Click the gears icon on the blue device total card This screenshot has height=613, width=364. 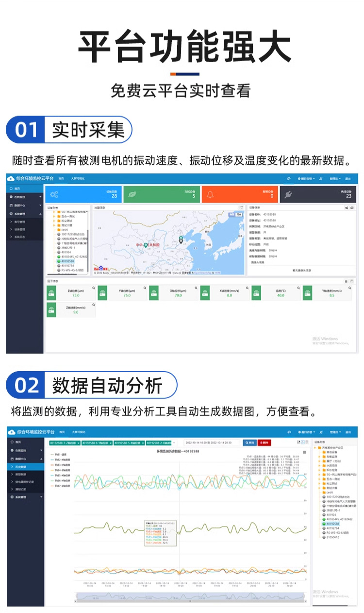54,195
